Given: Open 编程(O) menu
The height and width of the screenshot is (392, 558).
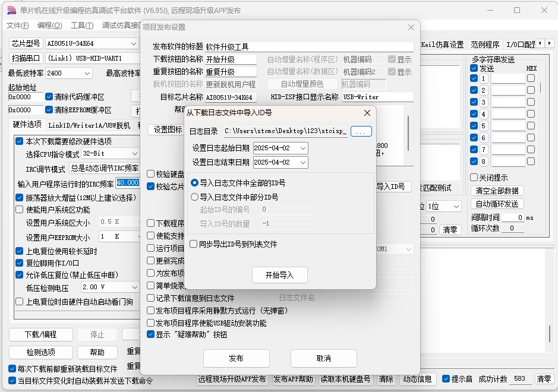Looking at the screenshot, I should 49,26.
